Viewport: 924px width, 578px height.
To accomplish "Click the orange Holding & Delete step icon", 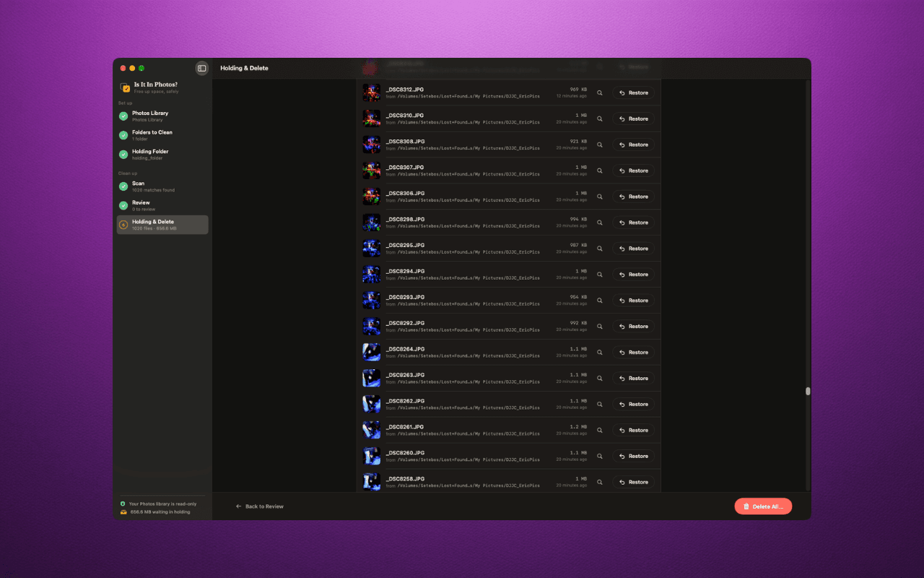I will pos(123,225).
